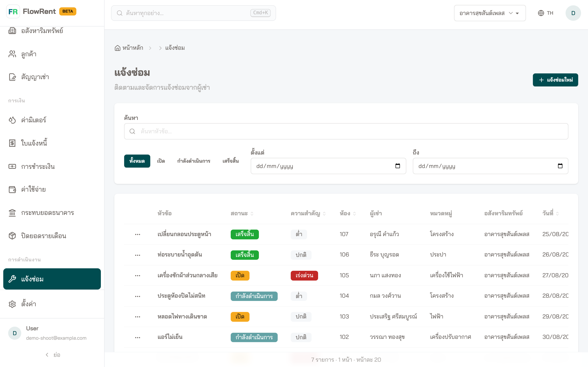Sort table by ความสำคัญ column
The image size is (588, 367).
click(x=308, y=213)
